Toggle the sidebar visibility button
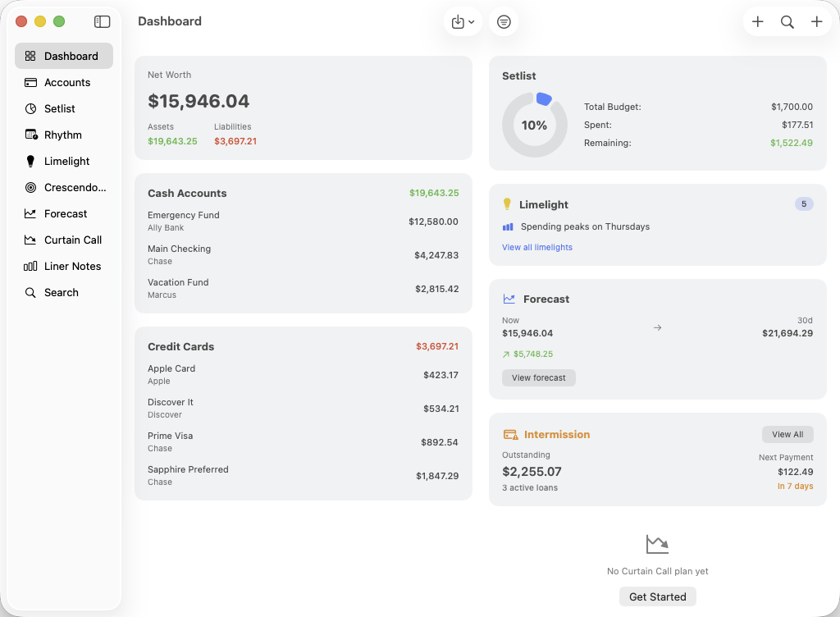The image size is (840, 617). point(102,21)
